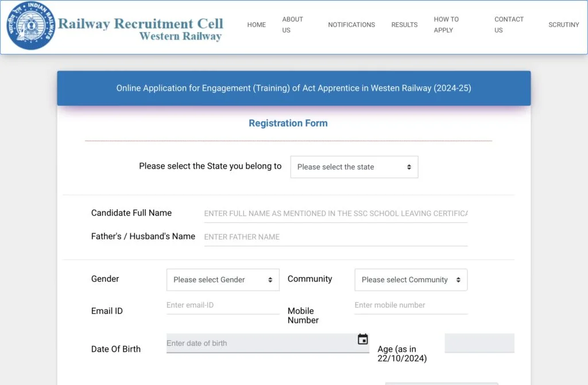
Task: Click the 'Mobile Number' label
Action: pos(303,315)
